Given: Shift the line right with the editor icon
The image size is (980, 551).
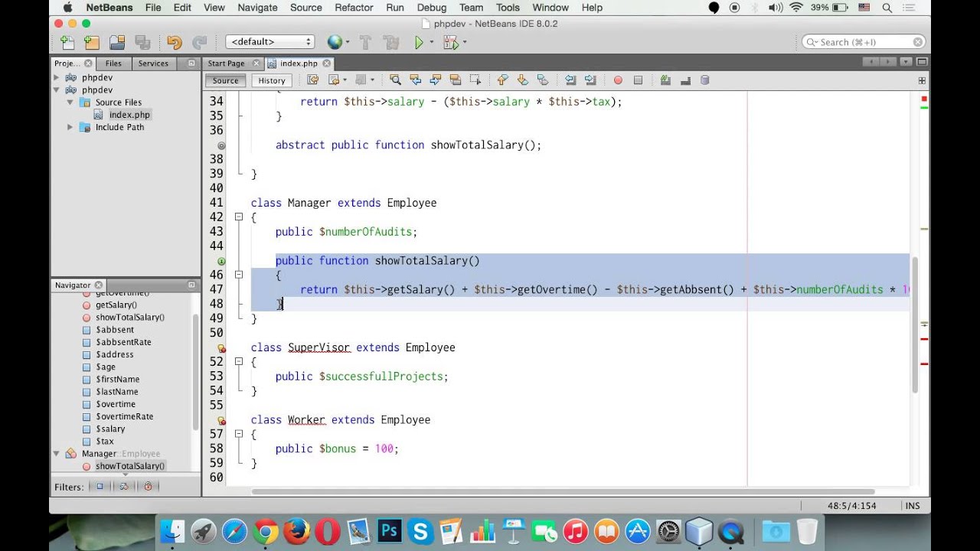Looking at the screenshot, I should pos(590,80).
